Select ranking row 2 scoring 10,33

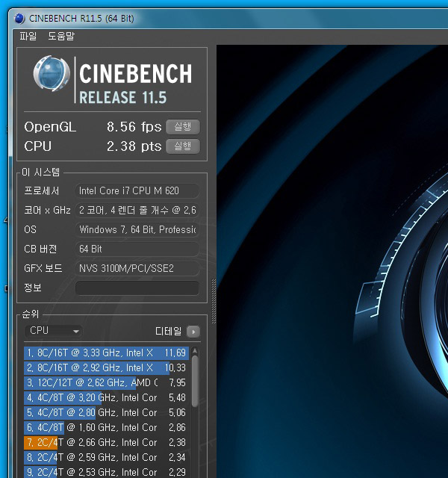coord(106,368)
